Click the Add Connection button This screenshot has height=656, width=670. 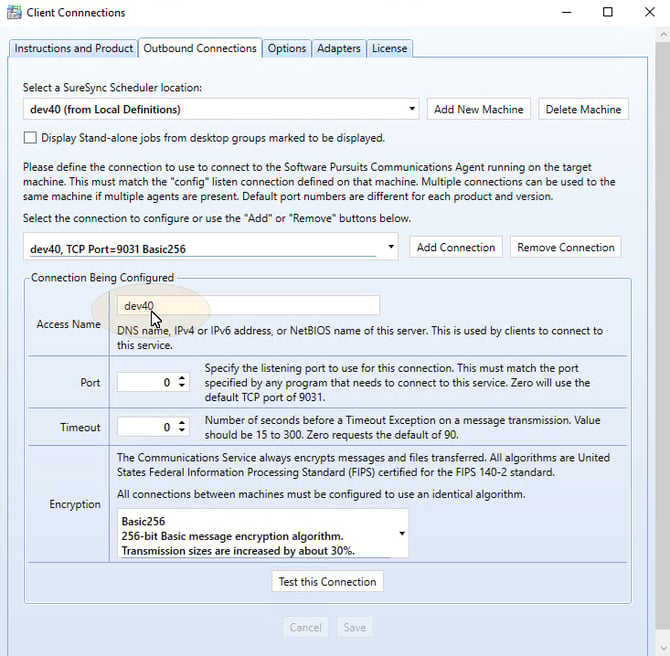[456, 247]
